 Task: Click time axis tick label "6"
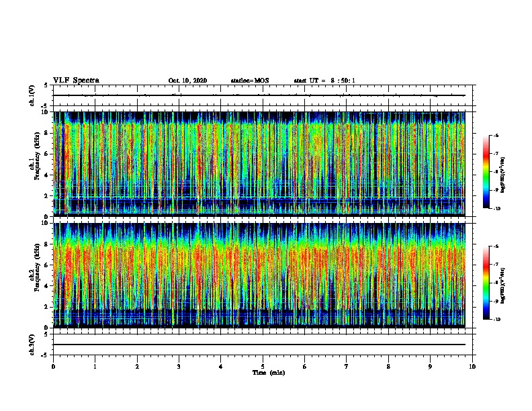(305, 367)
